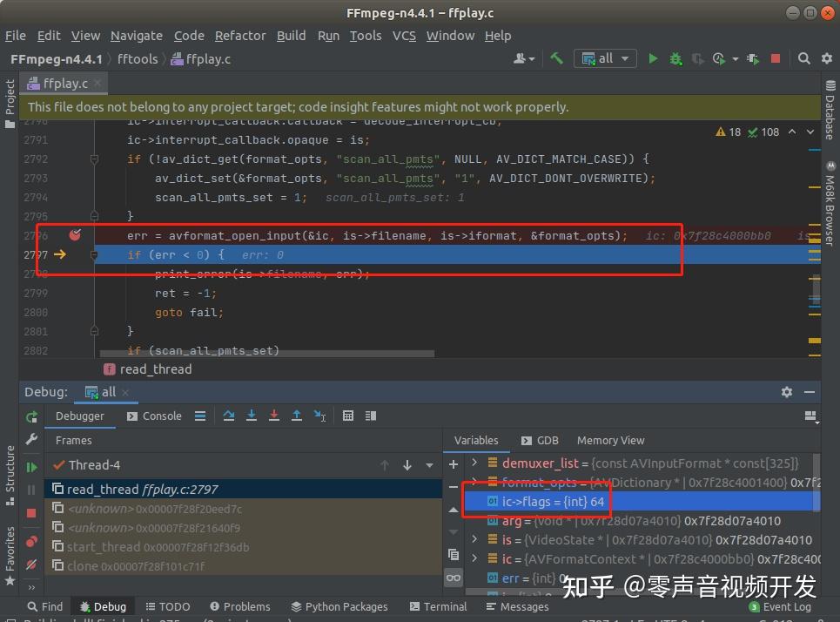Build the project using the hammer icon
840x622 pixels.
click(558, 58)
